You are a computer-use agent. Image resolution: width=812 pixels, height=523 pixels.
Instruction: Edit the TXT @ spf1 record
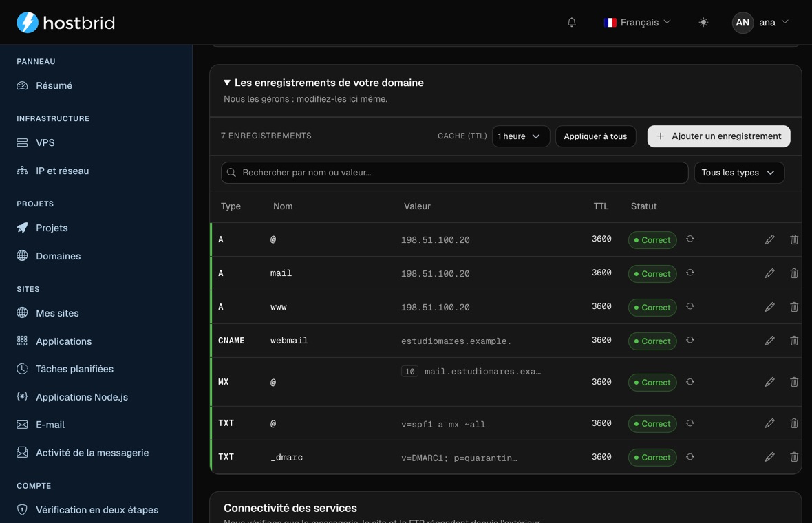769,423
